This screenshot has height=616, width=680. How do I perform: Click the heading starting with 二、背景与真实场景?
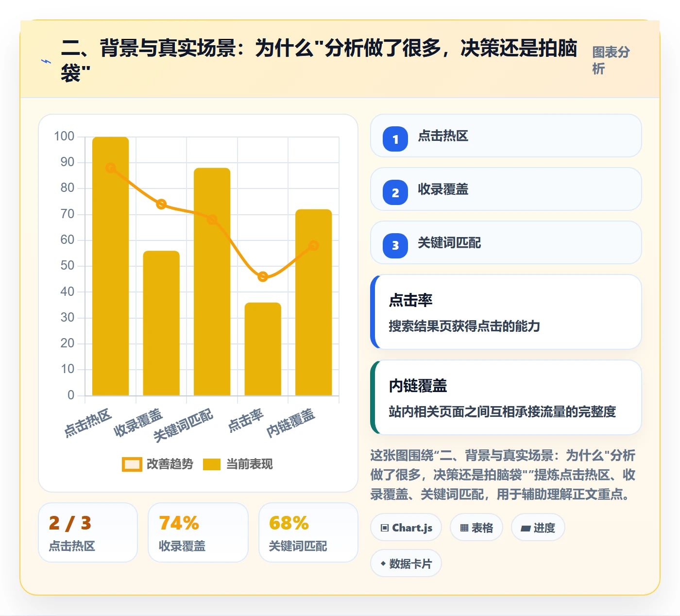coord(319,60)
